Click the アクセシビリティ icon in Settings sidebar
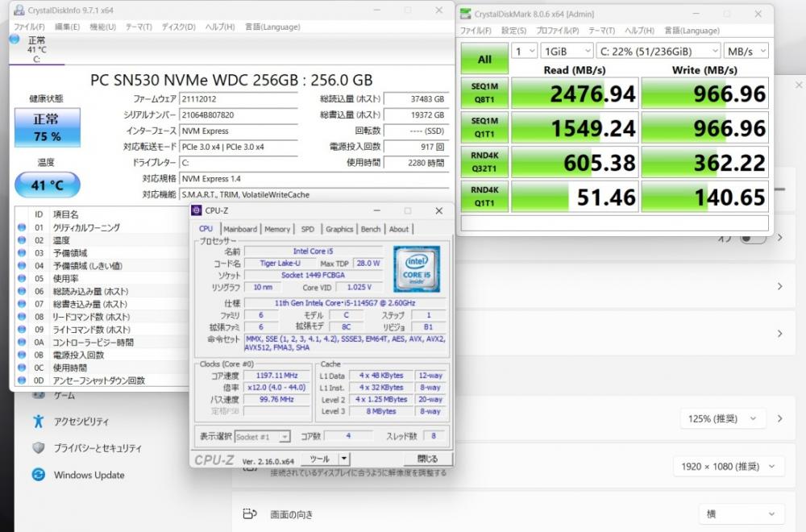This screenshot has width=806, height=532. pyautogui.click(x=39, y=422)
